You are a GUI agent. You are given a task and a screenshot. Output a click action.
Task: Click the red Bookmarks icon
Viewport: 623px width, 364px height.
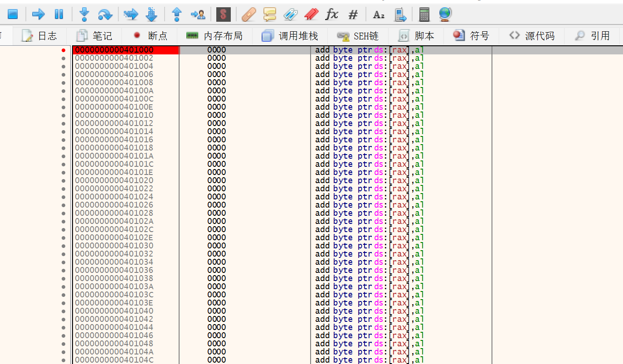pyautogui.click(x=311, y=15)
